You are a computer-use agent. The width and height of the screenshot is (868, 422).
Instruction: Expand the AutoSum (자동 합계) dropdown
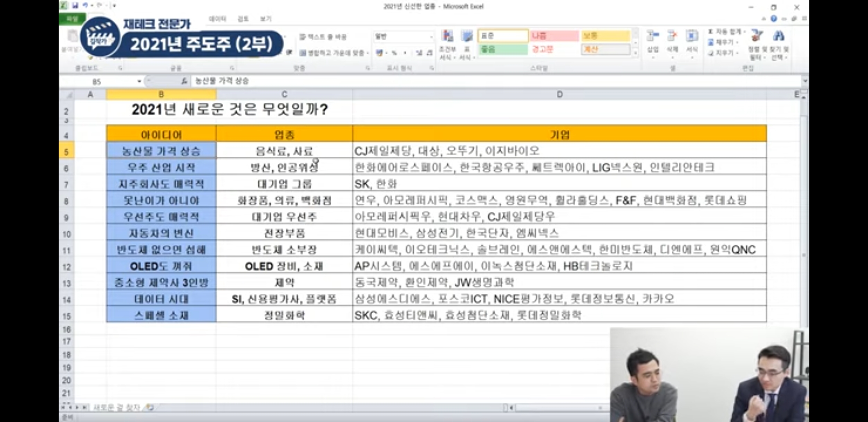tap(744, 32)
